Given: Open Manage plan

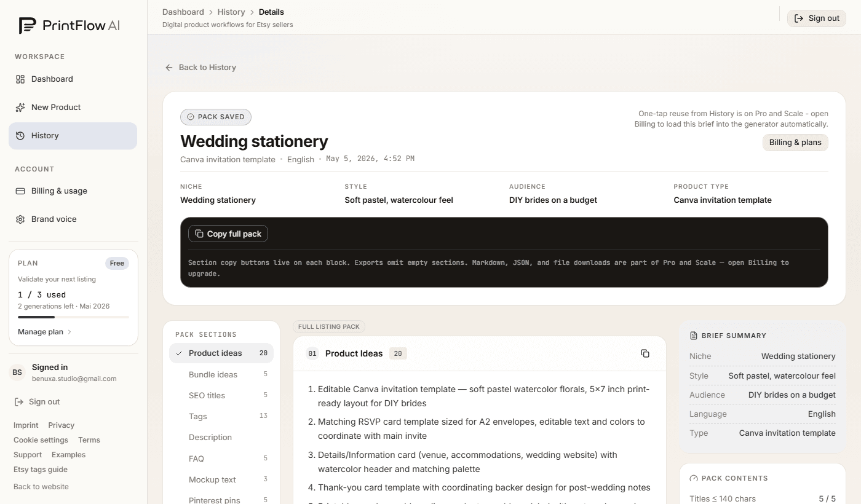Looking at the screenshot, I should pos(44,332).
